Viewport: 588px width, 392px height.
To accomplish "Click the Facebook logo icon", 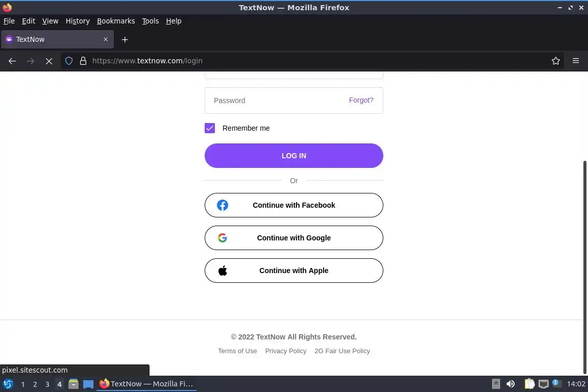I will pos(223,205).
